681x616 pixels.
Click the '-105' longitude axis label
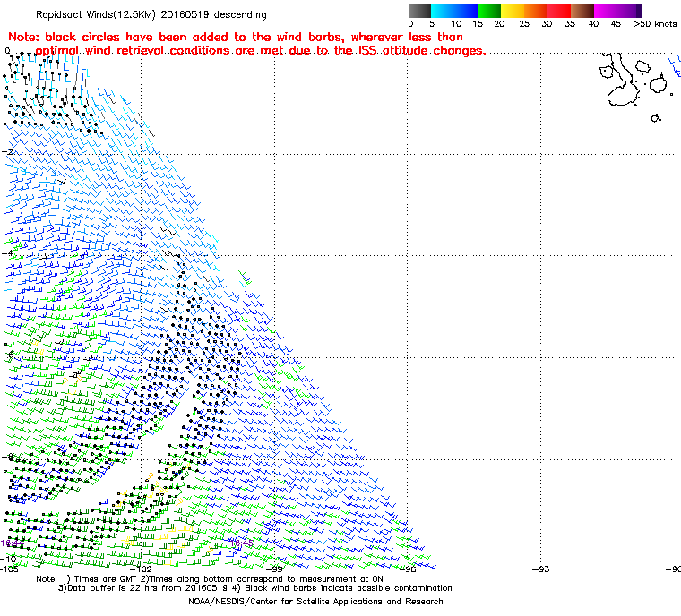[x=9, y=569]
